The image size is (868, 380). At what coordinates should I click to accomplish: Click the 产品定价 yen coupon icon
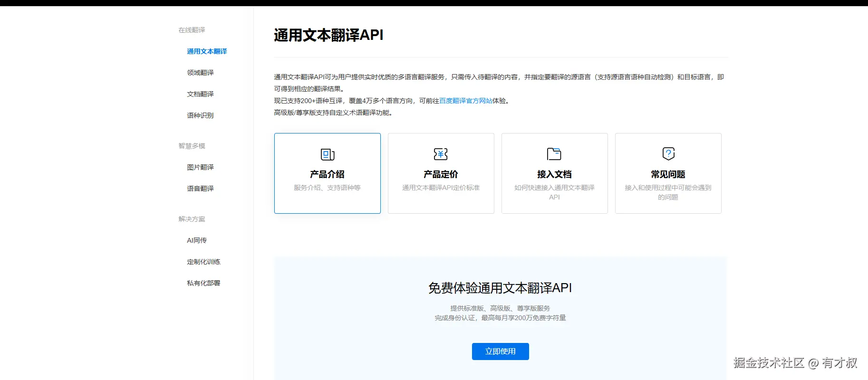[x=441, y=154]
